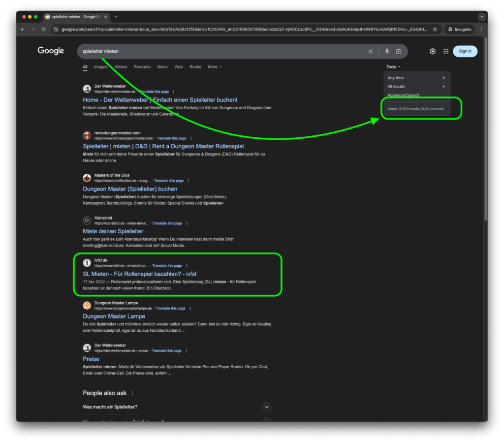Screen dimensions: 504x443
Task: Open 'Dungeon Master (Spielleiter) buchen' result
Action: 130,189
